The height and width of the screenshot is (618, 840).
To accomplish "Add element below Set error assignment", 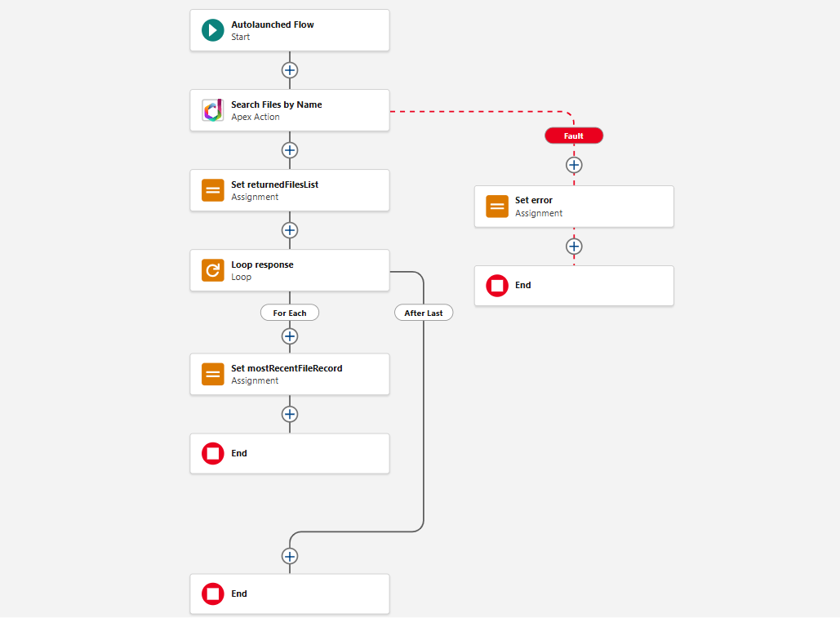I will pos(574,246).
